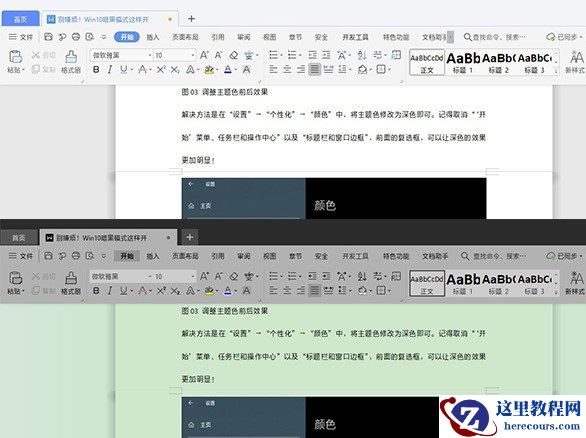This screenshot has height=438, width=586.
Task: Apply highlight color in the dark-theme bottom window
Action: point(209,290)
